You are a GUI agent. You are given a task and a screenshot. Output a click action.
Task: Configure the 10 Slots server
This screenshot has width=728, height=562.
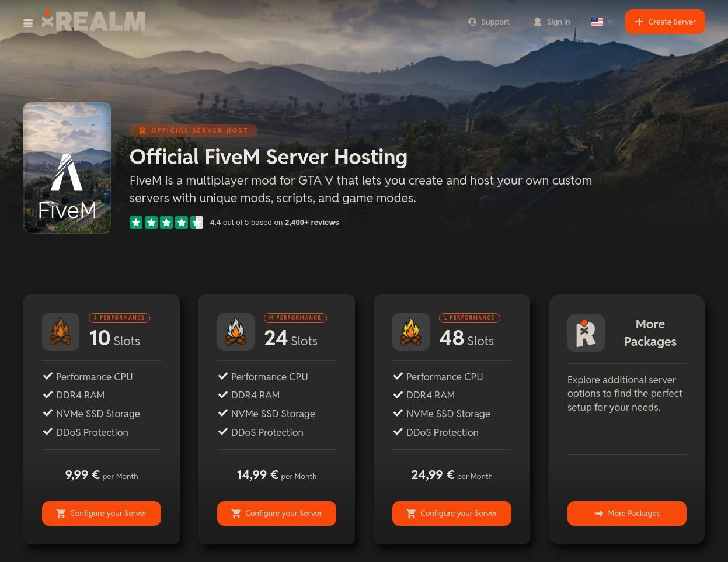[x=102, y=514]
